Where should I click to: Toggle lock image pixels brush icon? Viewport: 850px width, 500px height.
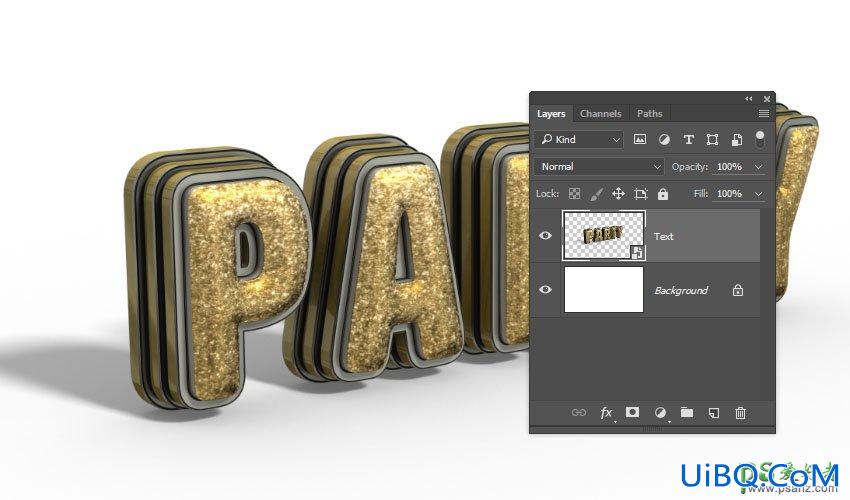pos(596,194)
